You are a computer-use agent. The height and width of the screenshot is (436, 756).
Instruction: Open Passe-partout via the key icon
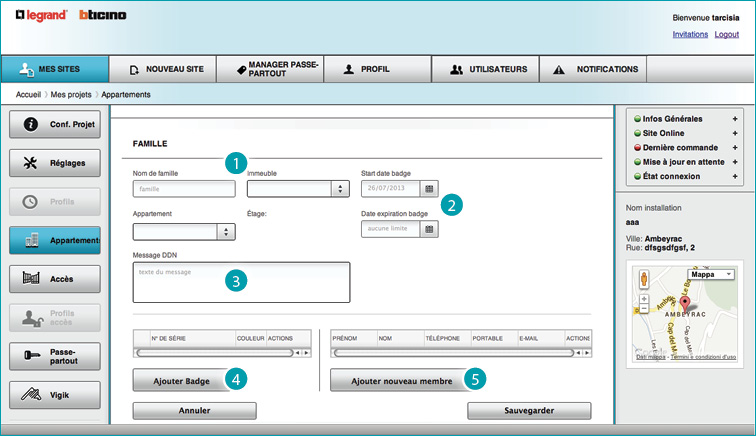coord(30,356)
